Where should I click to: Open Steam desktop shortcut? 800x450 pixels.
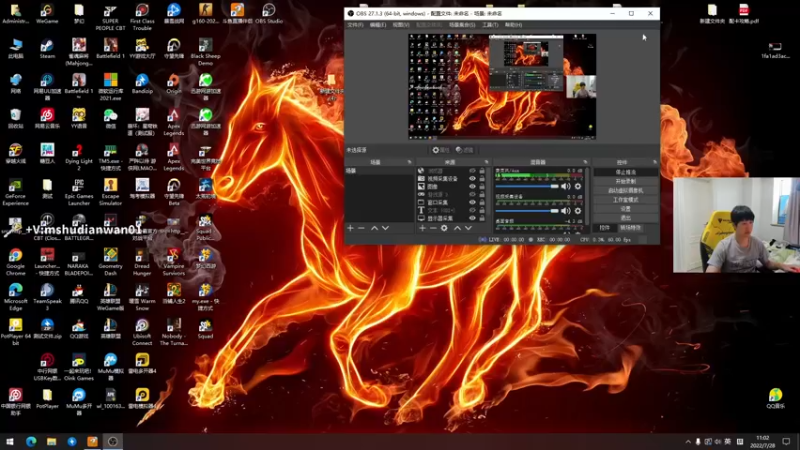click(x=47, y=48)
